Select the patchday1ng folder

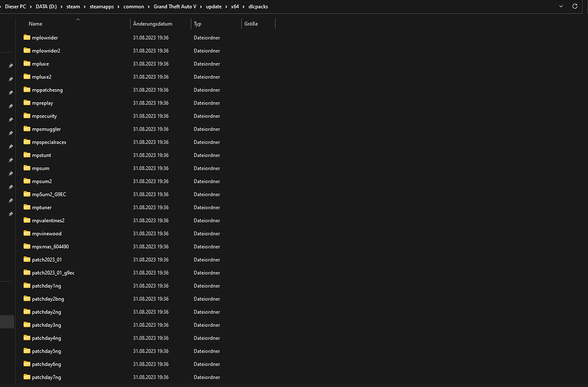click(46, 286)
